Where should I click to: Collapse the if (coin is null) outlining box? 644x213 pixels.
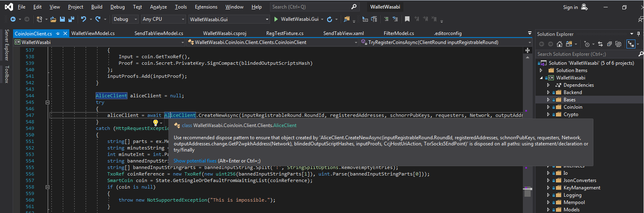click(x=47, y=187)
